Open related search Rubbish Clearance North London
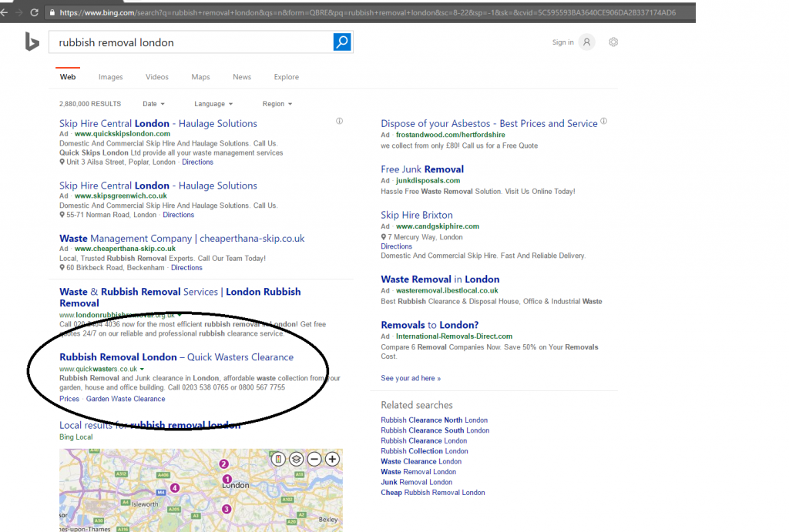The image size is (789, 532). 434,420
